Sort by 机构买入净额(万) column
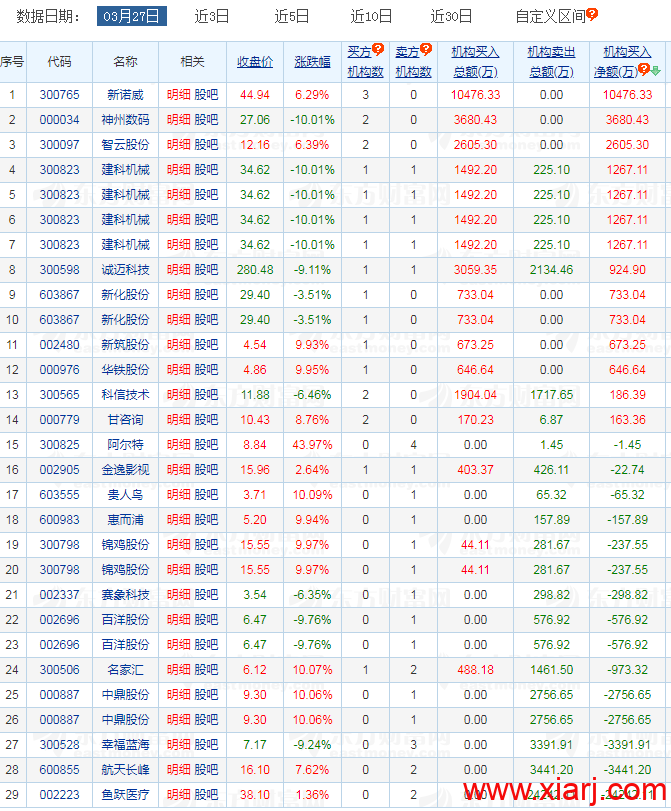The width and height of the screenshot is (671, 811). tap(621, 62)
